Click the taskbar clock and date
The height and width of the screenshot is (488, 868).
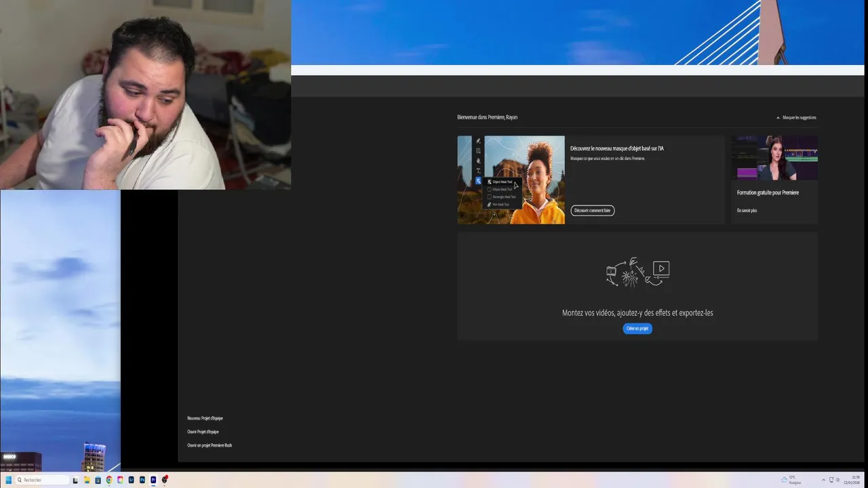[x=852, y=480]
